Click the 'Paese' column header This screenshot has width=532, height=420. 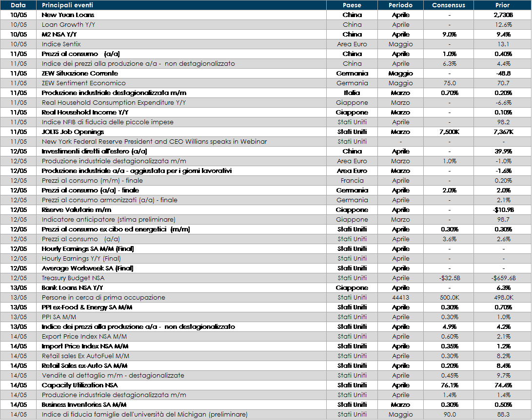click(x=352, y=5)
